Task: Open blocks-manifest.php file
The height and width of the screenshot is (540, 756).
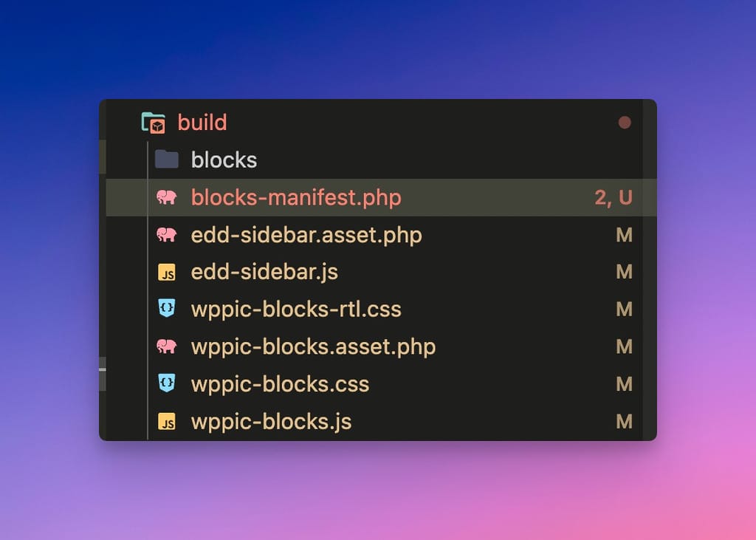Action: [x=296, y=197]
